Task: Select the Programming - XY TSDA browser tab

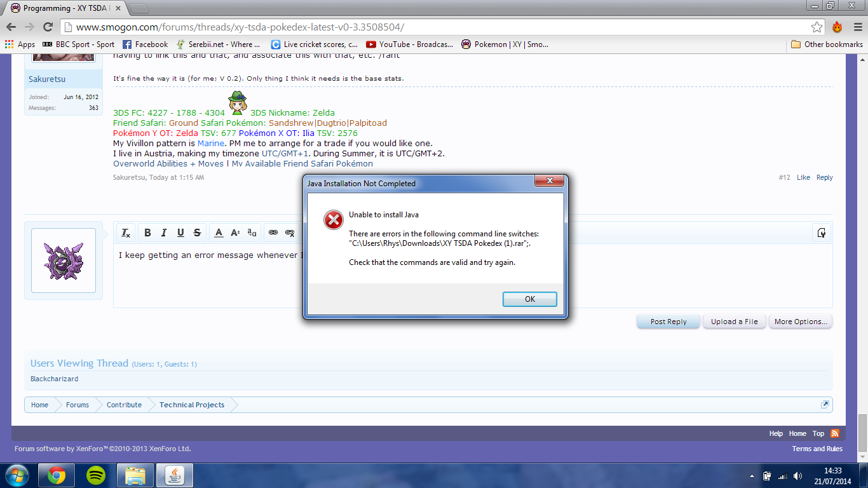Action: pyautogui.click(x=65, y=8)
